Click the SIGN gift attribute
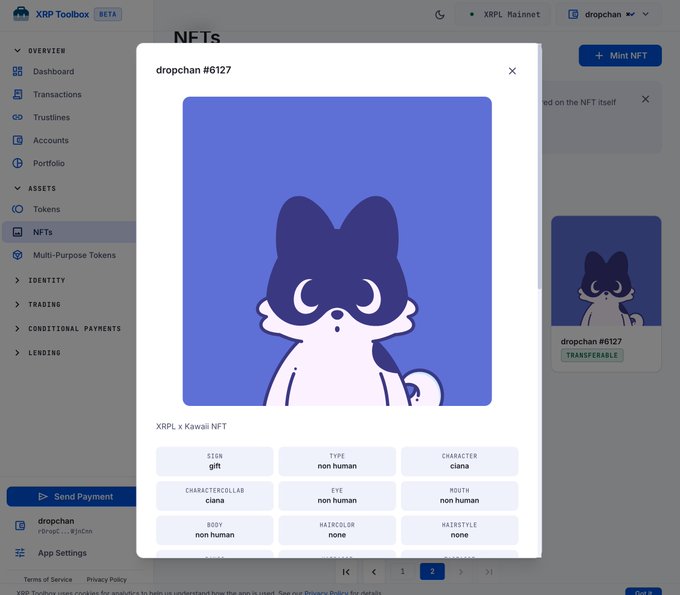The width and height of the screenshot is (680, 595). (215, 461)
